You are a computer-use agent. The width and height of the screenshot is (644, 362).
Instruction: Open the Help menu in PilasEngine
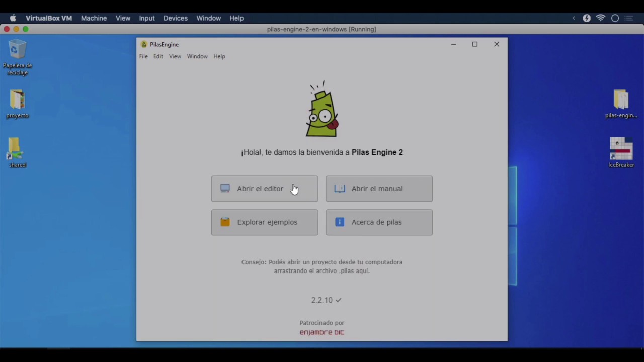(219, 56)
